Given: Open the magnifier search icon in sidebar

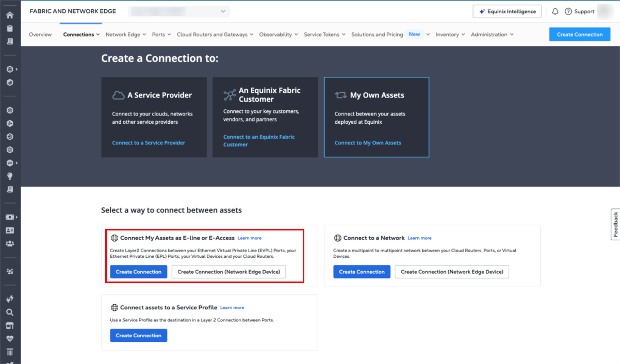Looking at the screenshot, I should point(10,312).
